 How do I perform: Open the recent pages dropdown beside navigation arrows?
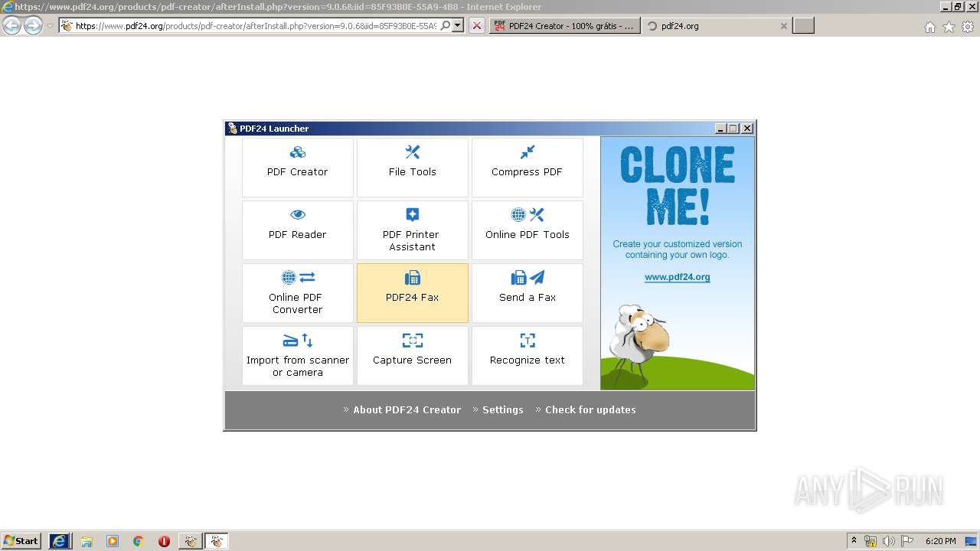[50, 26]
